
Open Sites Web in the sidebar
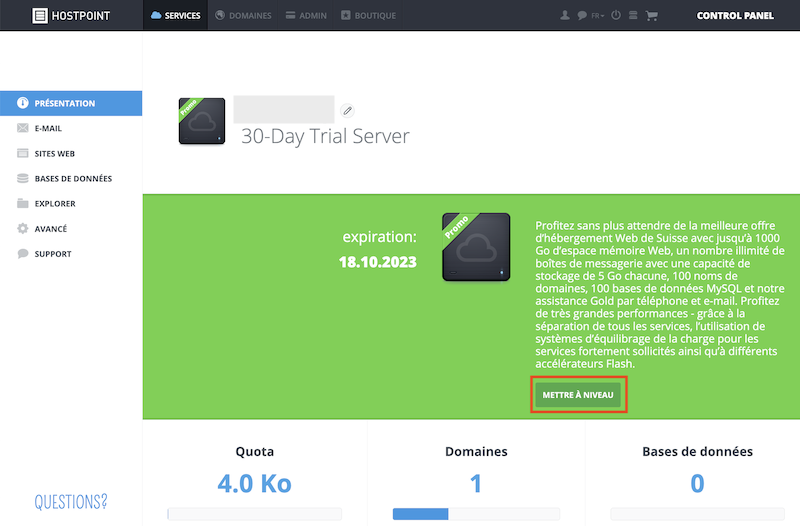point(71,154)
